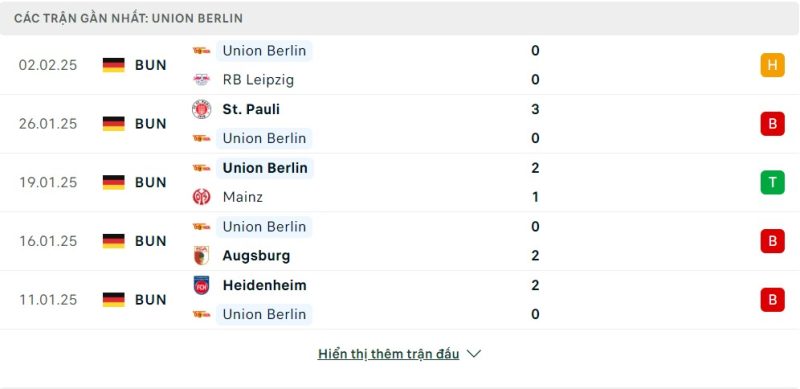Click the Mainz club logo
The height and width of the screenshot is (389, 800).
[202, 197]
